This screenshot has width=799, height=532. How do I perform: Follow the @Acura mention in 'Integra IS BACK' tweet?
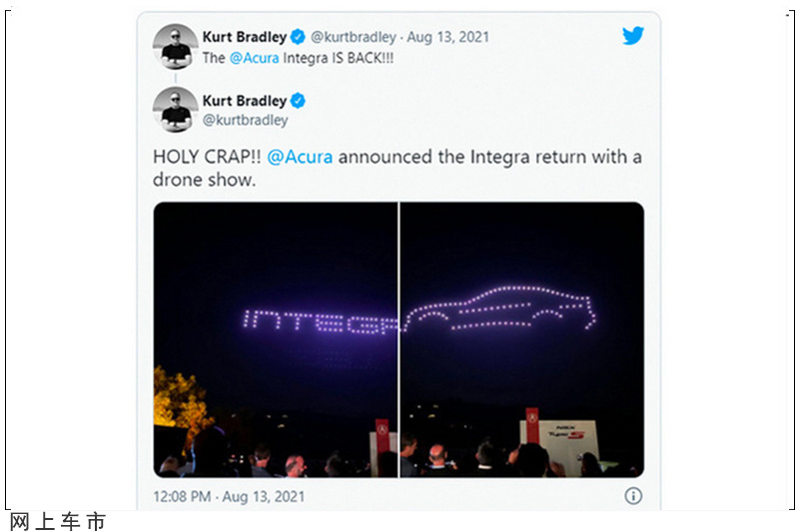[x=255, y=58]
